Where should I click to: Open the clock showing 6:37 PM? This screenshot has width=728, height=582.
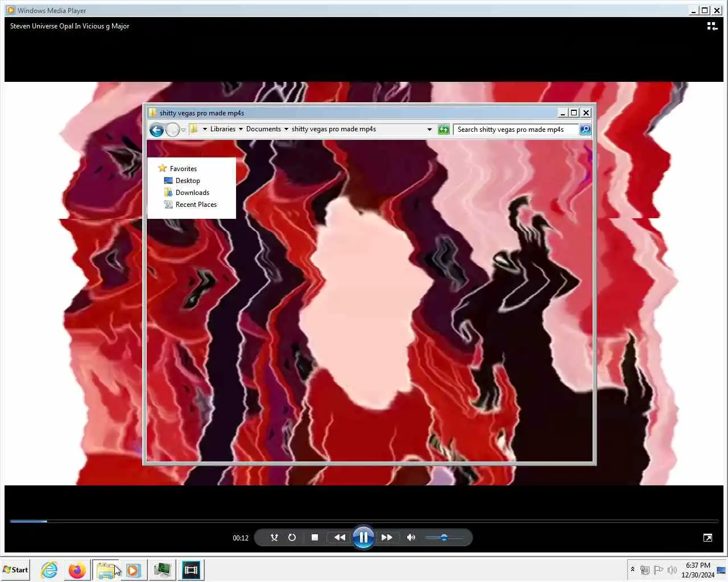[698, 569]
